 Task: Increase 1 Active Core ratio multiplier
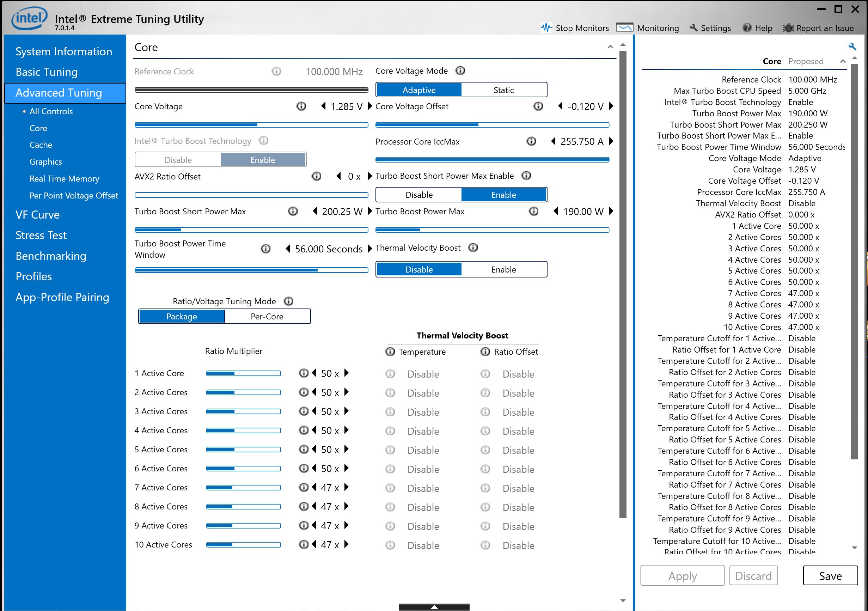coord(347,373)
